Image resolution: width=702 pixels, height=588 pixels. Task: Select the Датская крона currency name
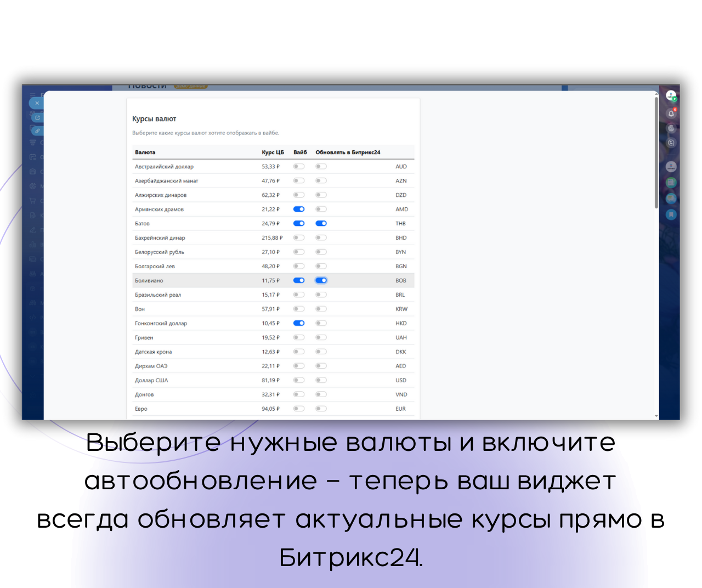click(x=153, y=352)
